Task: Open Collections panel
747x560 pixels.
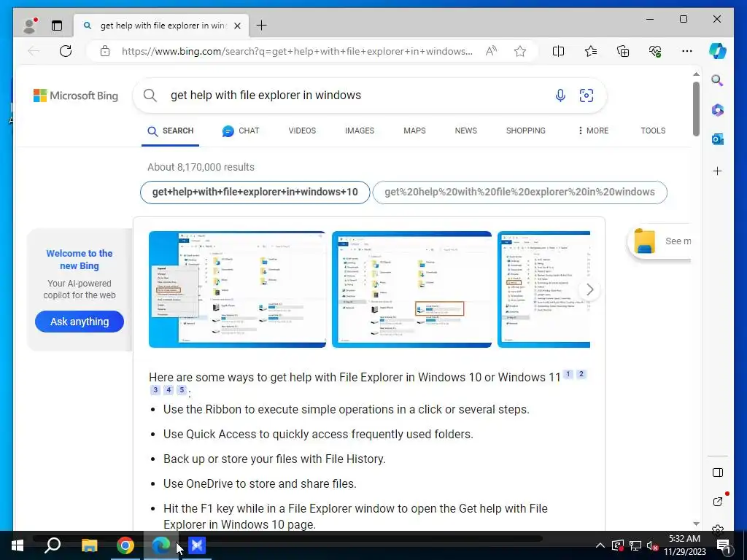Action: click(x=623, y=51)
